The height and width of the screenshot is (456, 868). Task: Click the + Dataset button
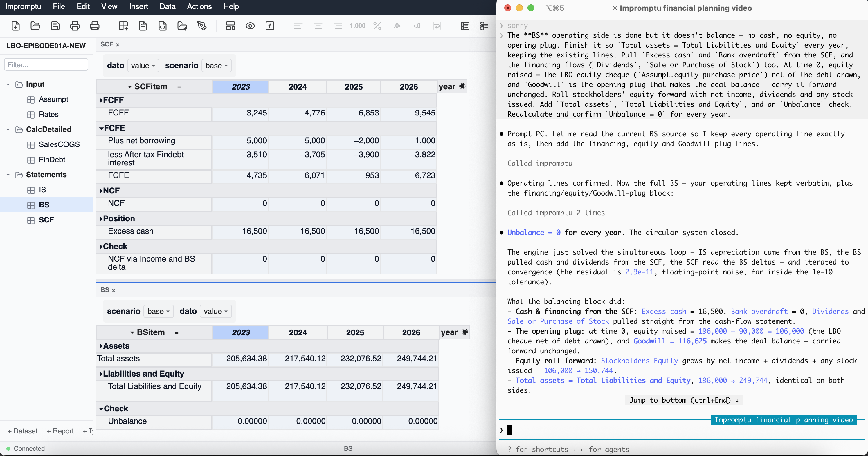[x=23, y=431]
